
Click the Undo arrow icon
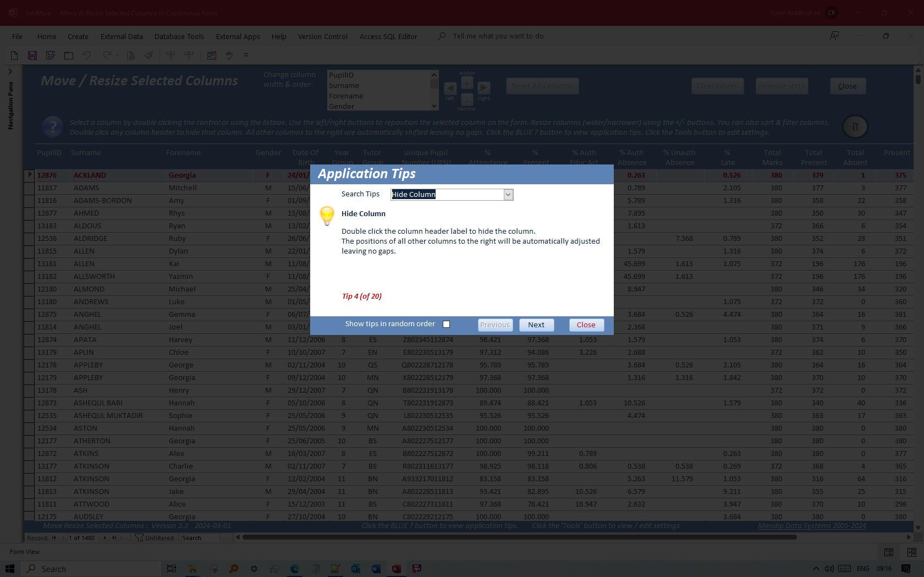87,55
